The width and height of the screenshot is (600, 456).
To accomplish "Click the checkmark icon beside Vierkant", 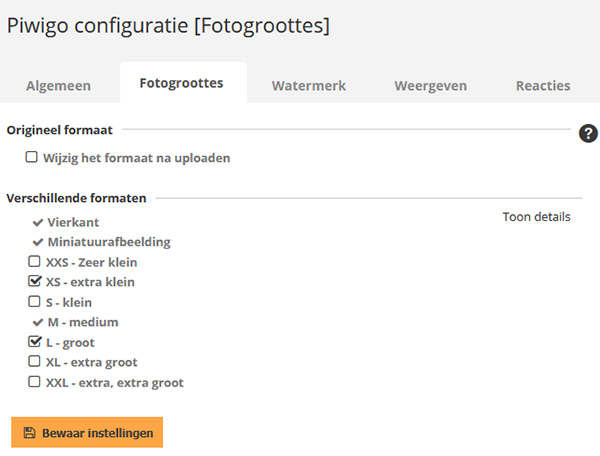I will click(38, 223).
